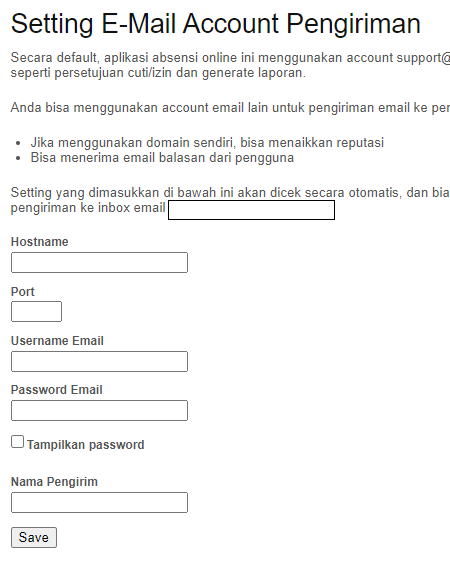Click the Nama Pengirim input box
450x563 pixels.
coord(99,502)
